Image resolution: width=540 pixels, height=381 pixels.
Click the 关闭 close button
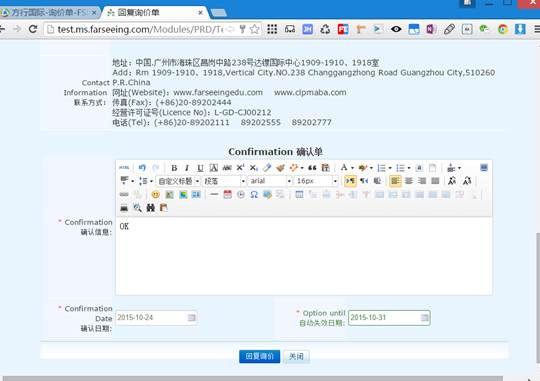pyautogui.click(x=296, y=356)
